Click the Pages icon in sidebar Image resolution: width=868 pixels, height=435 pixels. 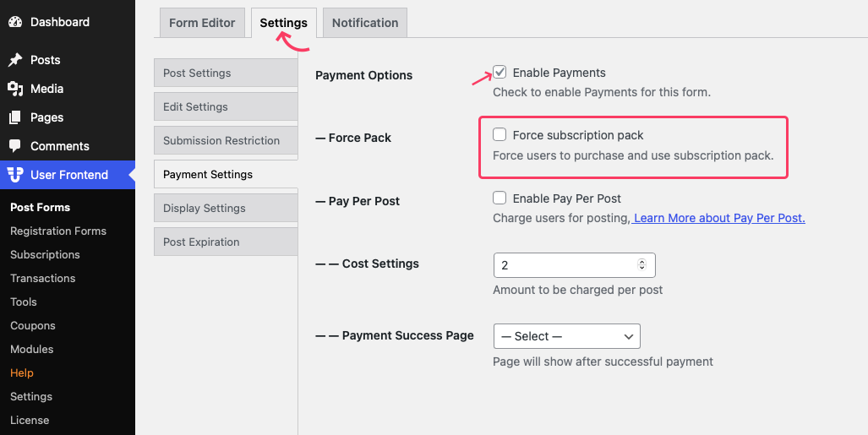15,117
